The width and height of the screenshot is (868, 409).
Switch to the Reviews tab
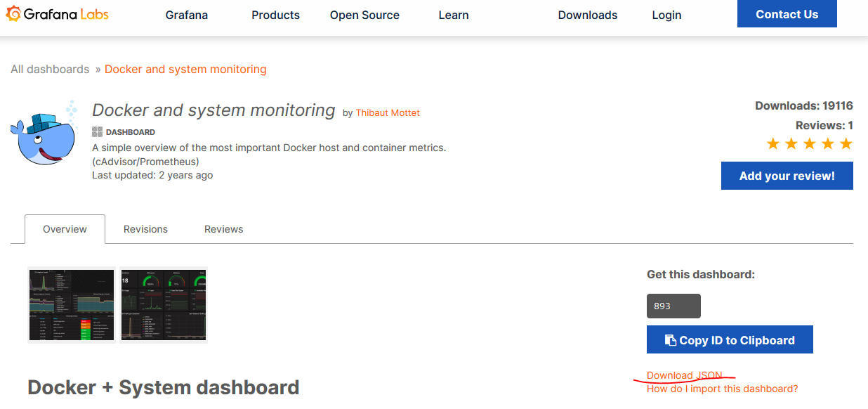point(224,229)
